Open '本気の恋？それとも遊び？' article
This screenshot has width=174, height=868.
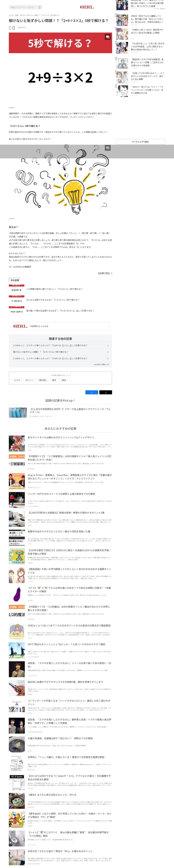[x=60, y=851]
